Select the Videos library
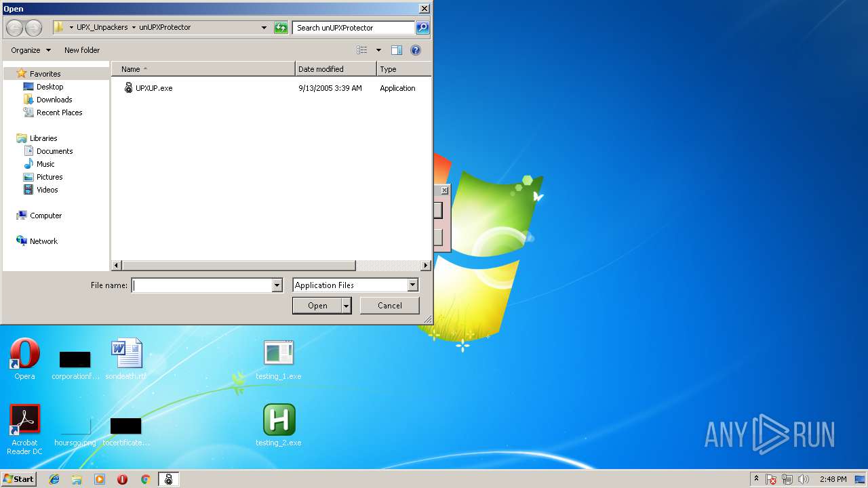 coord(47,190)
